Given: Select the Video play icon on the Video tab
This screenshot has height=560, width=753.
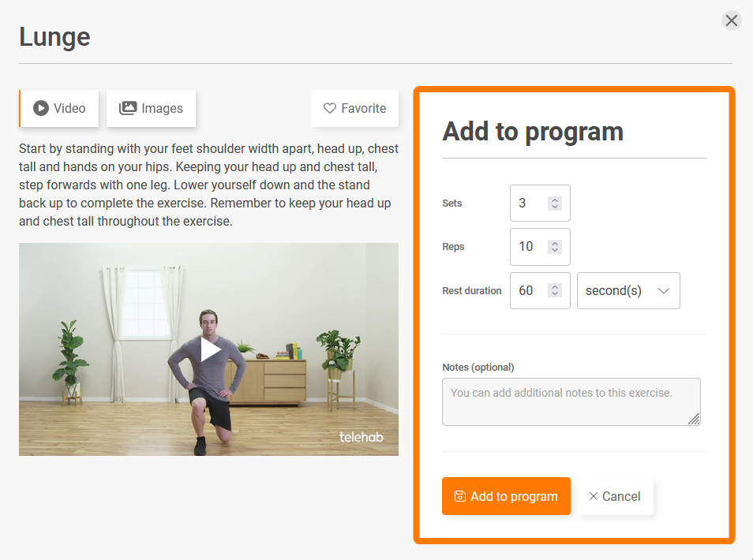Looking at the screenshot, I should (x=40, y=108).
